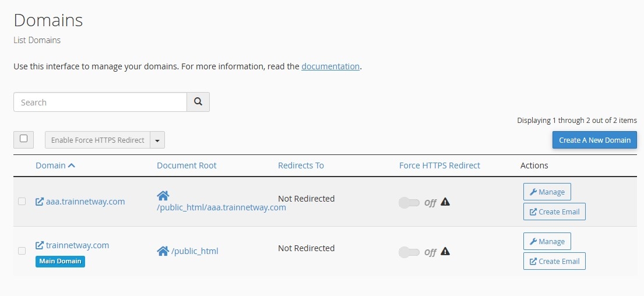This screenshot has width=644, height=296.
Task: Tick the checkbox for aaa.trainnetway.com row
Action: click(22, 201)
